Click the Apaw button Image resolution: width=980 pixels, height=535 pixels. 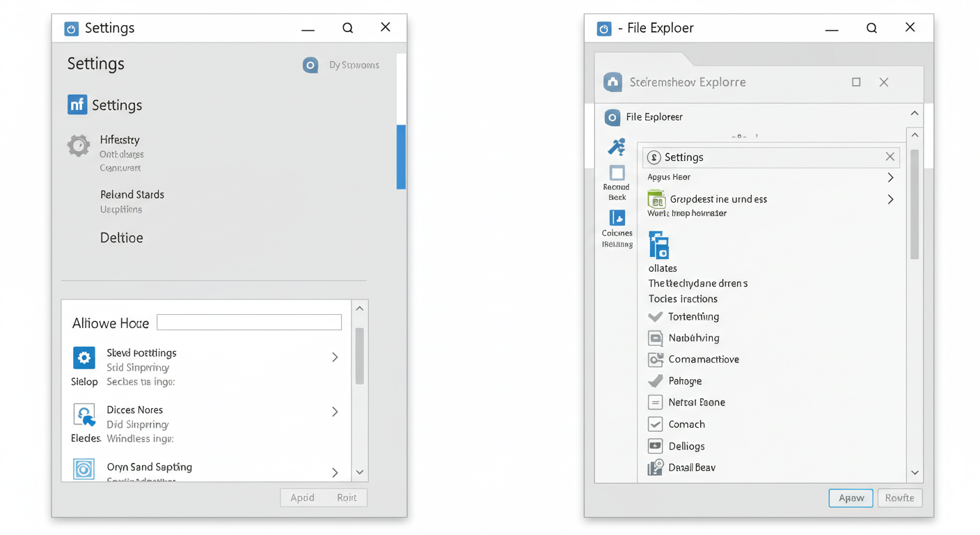point(851,497)
